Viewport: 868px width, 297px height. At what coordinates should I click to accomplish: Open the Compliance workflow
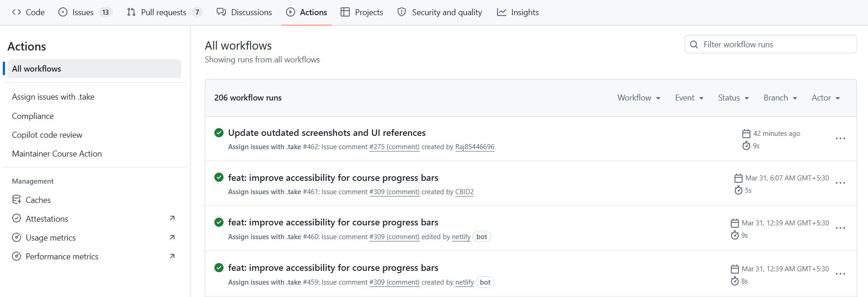pos(33,116)
